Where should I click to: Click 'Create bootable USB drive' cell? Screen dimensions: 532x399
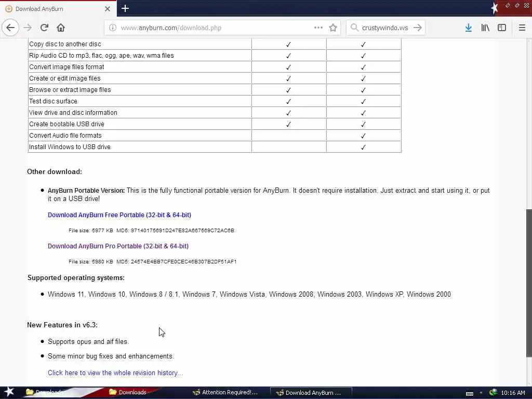point(139,124)
